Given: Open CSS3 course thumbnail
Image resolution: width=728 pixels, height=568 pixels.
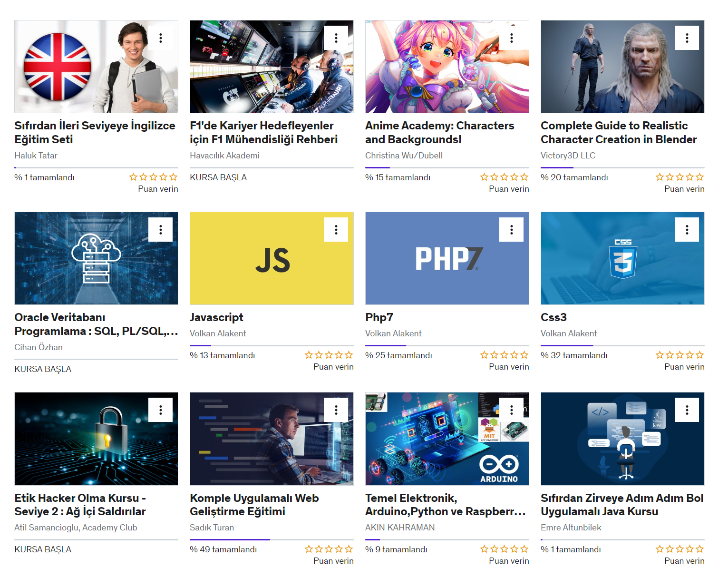Looking at the screenshot, I should tap(622, 258).
